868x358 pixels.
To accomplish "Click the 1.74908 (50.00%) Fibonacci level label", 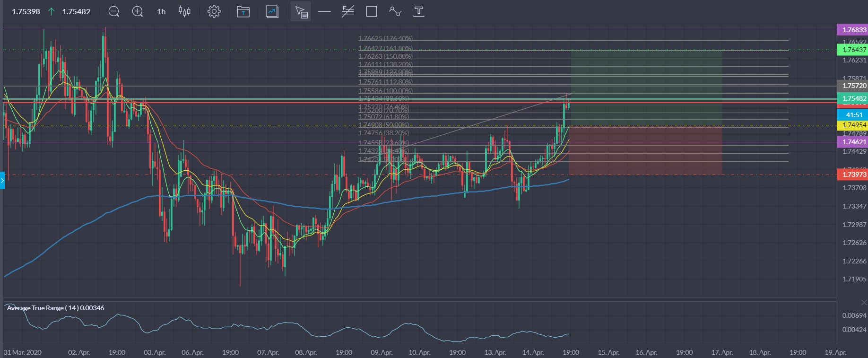I will tap(383, 125).
